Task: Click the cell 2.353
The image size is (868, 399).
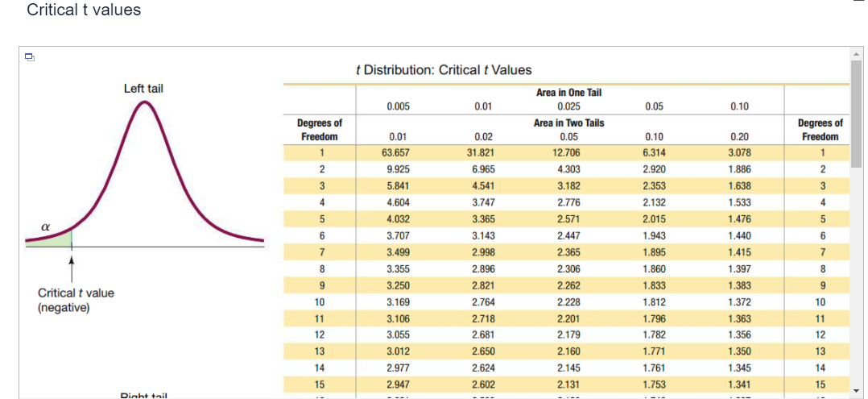Action: (x=655, y=186)
